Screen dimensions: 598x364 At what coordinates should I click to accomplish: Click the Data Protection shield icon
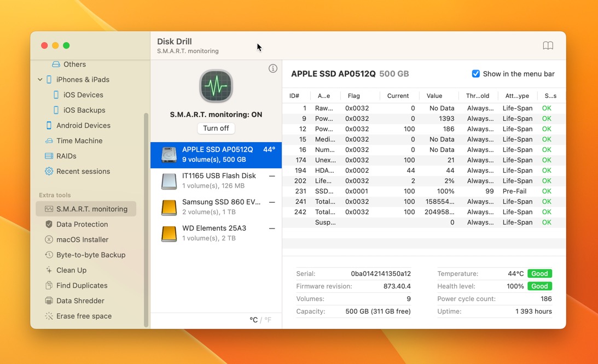(49, 224)
